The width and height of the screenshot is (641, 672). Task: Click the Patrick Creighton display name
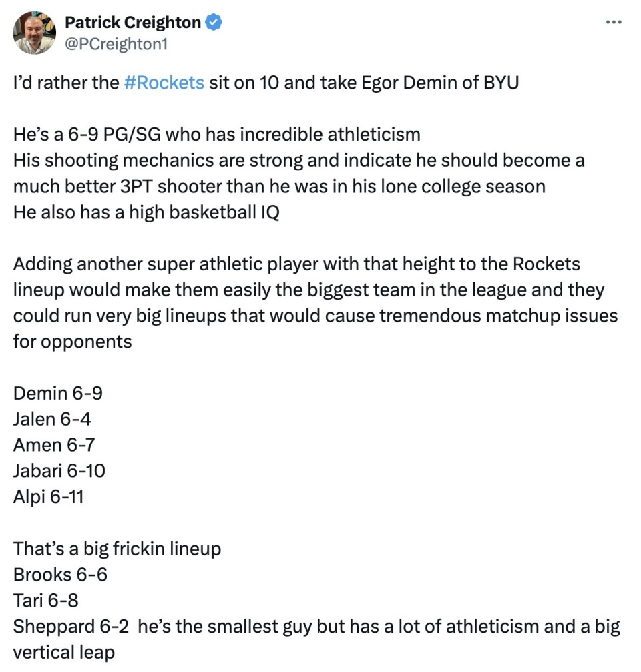click(132, 22)
